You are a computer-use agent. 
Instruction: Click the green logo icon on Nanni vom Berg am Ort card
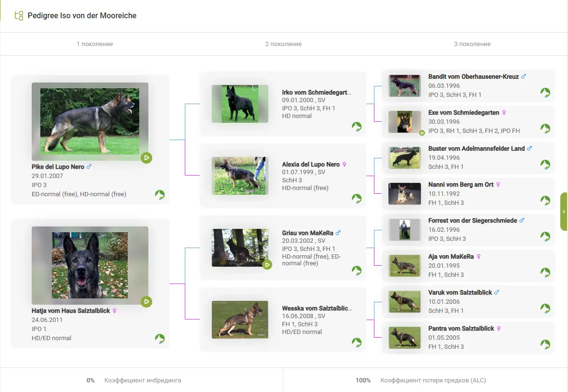pyautogui.click(x=545, y=201)
